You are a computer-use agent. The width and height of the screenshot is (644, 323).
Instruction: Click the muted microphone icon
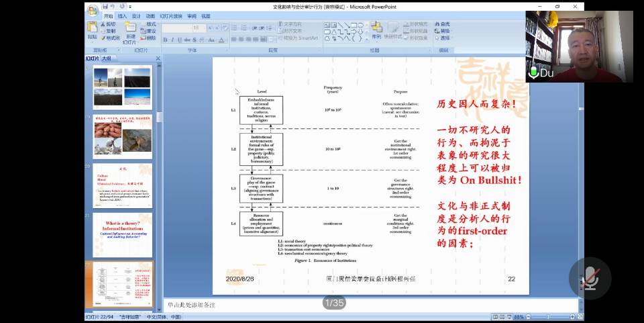[590, 278]
